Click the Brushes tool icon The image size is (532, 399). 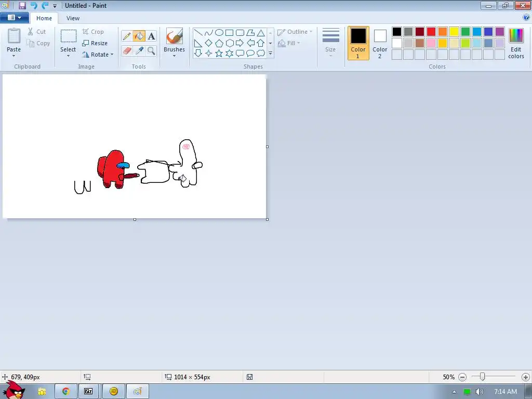[x=175, y=36]
